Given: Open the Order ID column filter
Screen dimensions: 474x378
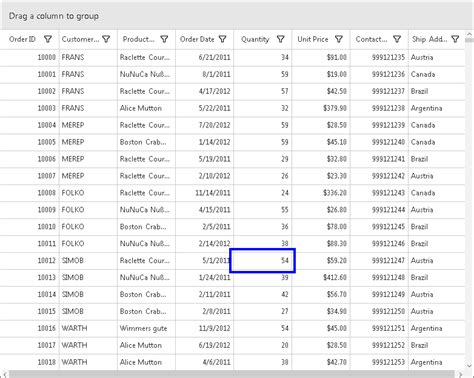Looking at the screenshot, I should (x=48, y=39).
